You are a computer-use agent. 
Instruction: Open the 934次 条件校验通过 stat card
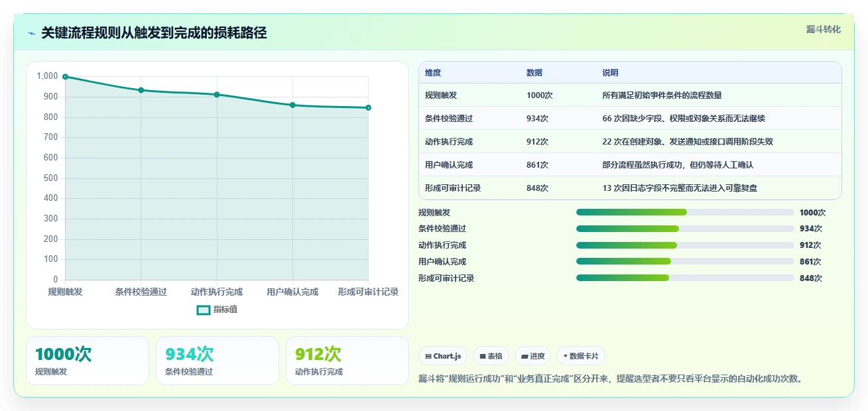[x=217, y=361]
